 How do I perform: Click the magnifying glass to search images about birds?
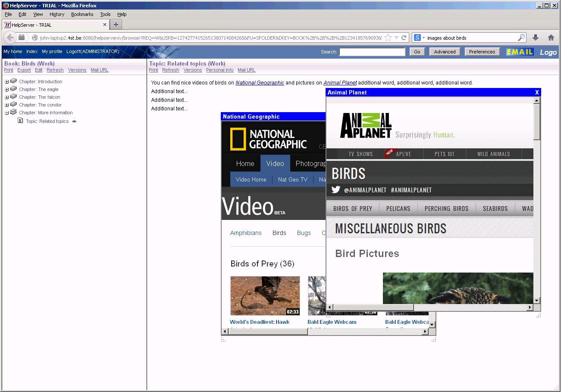(x=521, y=38)
